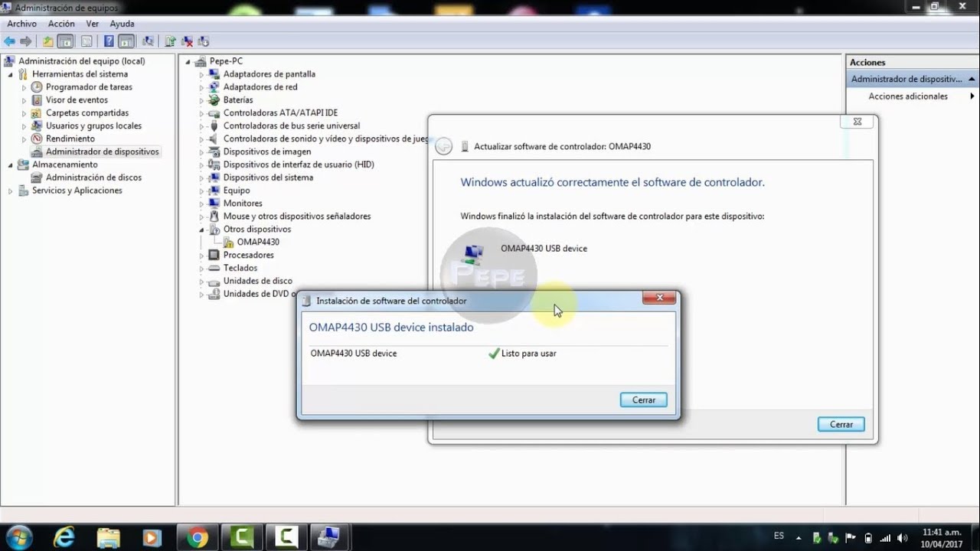Open Acciones adicionales submenu
The image size is (980, 551).
click(911, 96)
